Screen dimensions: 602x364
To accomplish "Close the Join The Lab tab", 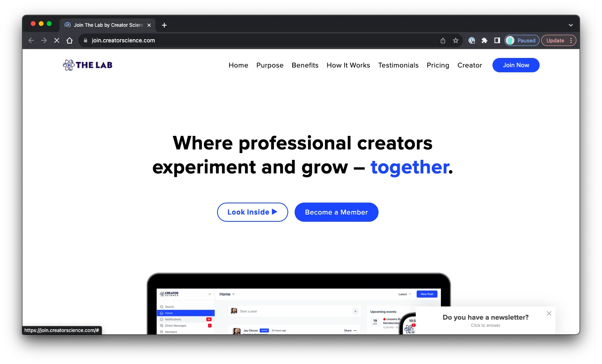I will coord(149,25).
